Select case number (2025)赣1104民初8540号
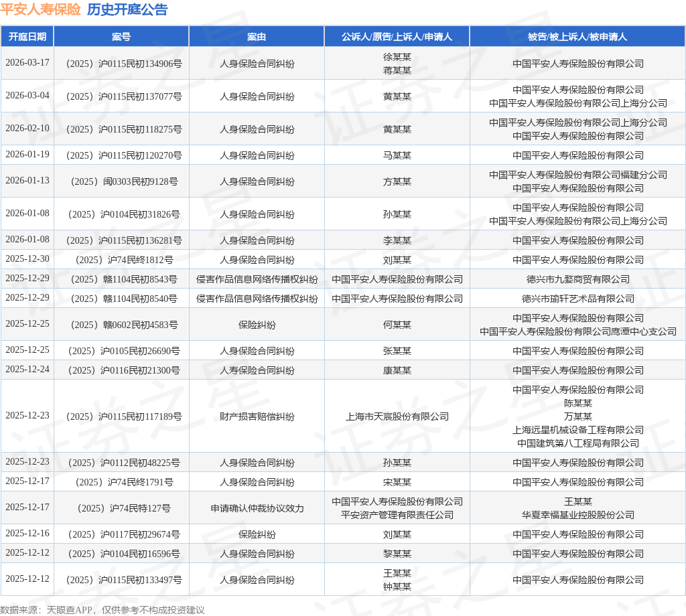Screen dimensions: 686x616 tap(124, 299)
